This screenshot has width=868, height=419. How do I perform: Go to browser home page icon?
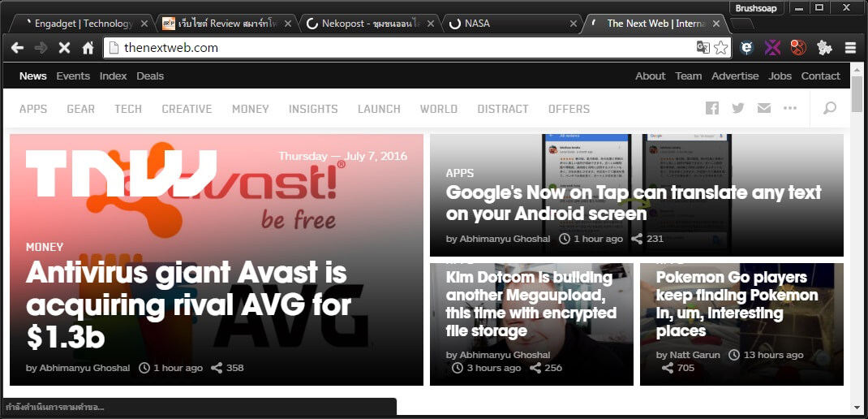tap(88, 48)
